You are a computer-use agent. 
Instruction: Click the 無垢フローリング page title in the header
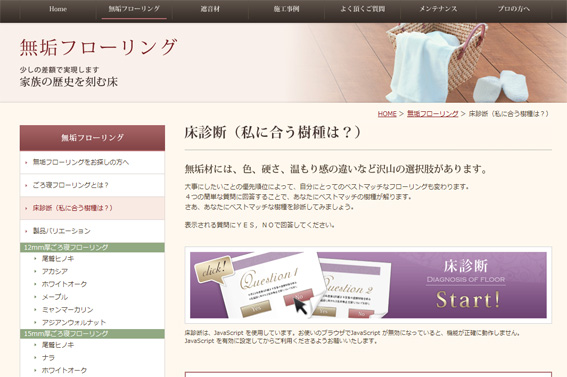coord(98,47)
